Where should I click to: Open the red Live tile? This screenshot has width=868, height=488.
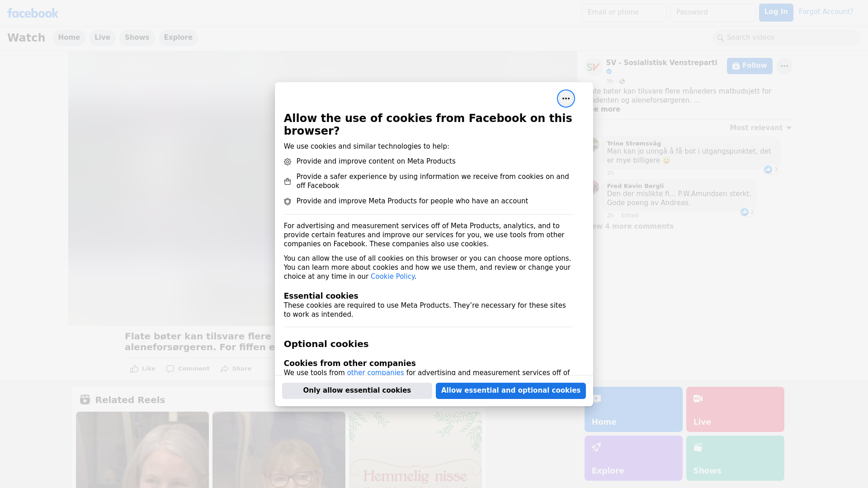click(x=735, y=409)
